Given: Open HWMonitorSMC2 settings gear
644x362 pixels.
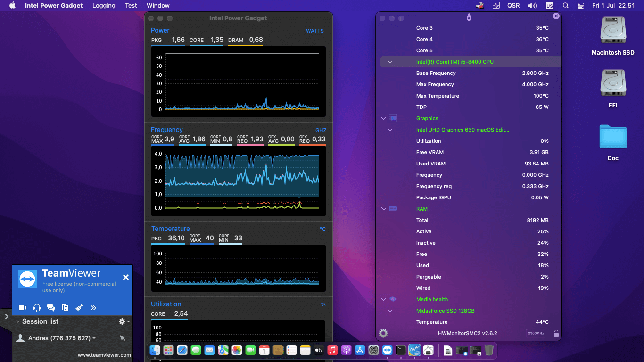Looking at the screenshot, I should click(383, 333).
